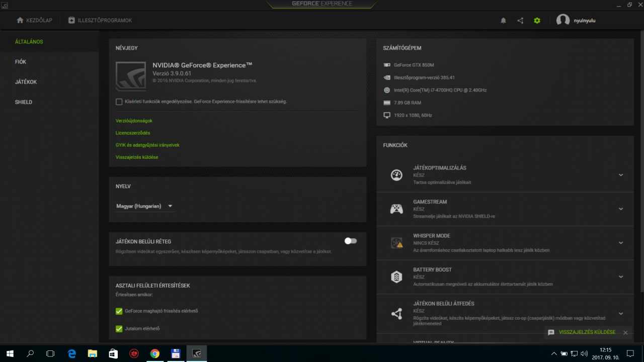Go to the Kezdőlap tab
Image resolution: width=644 pixels, height=362 pixels.
coord(34,20)
